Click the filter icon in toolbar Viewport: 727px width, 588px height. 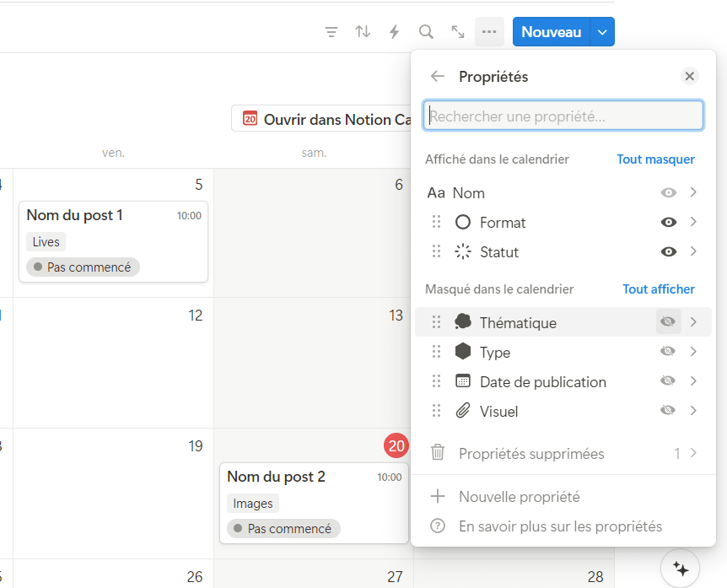pos(331,32)
